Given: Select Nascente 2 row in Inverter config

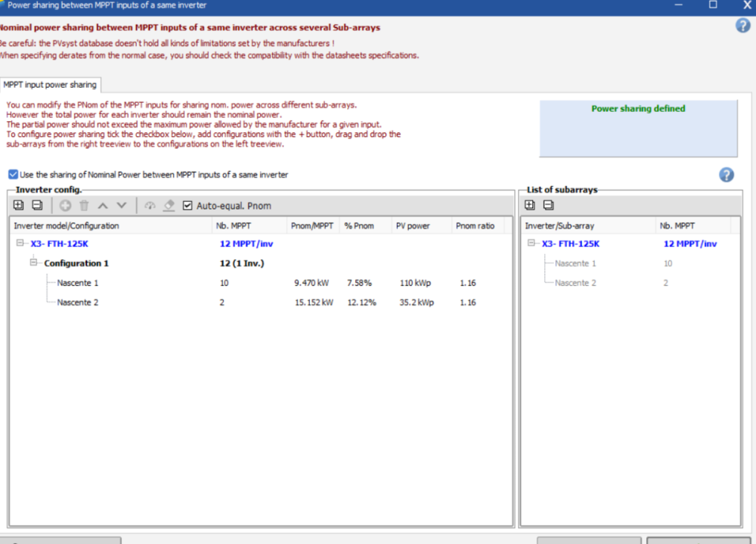Looking at the screenshot, I should tap(78, 303).
